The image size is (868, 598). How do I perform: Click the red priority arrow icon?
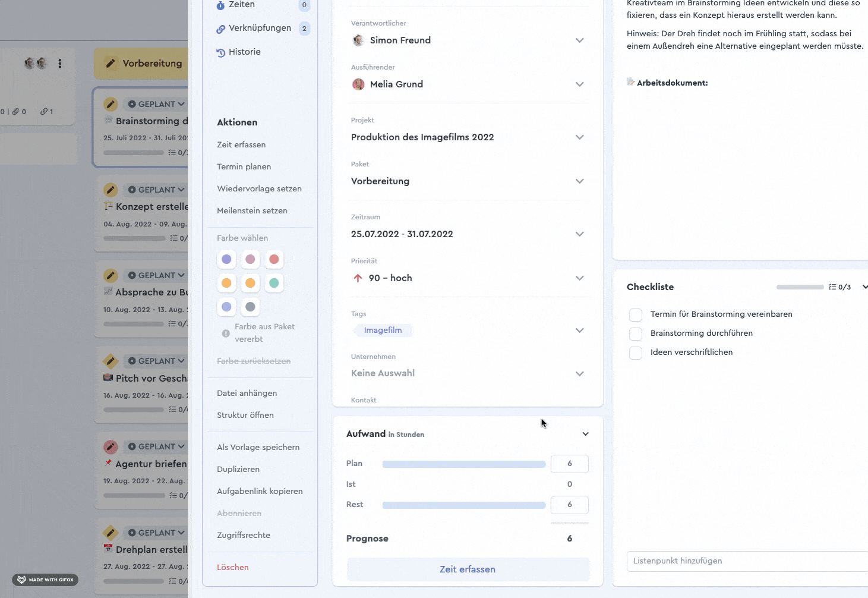358,278
